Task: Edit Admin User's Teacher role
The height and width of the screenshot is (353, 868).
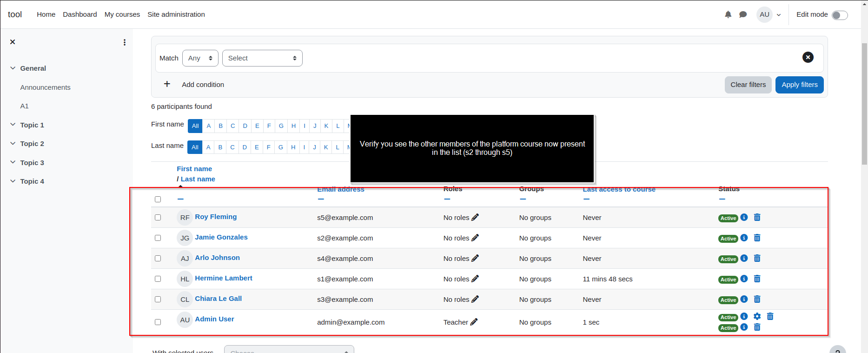Action: point(474,322)
